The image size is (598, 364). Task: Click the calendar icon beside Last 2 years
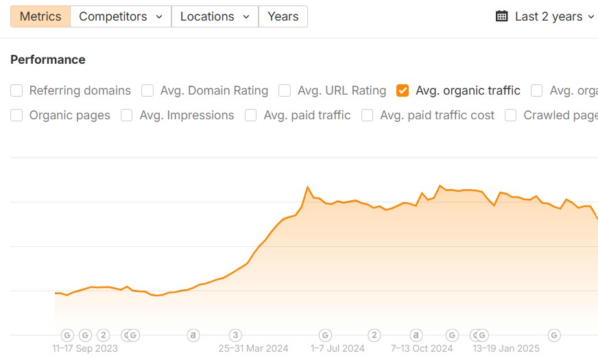click(x=501, y=16)
